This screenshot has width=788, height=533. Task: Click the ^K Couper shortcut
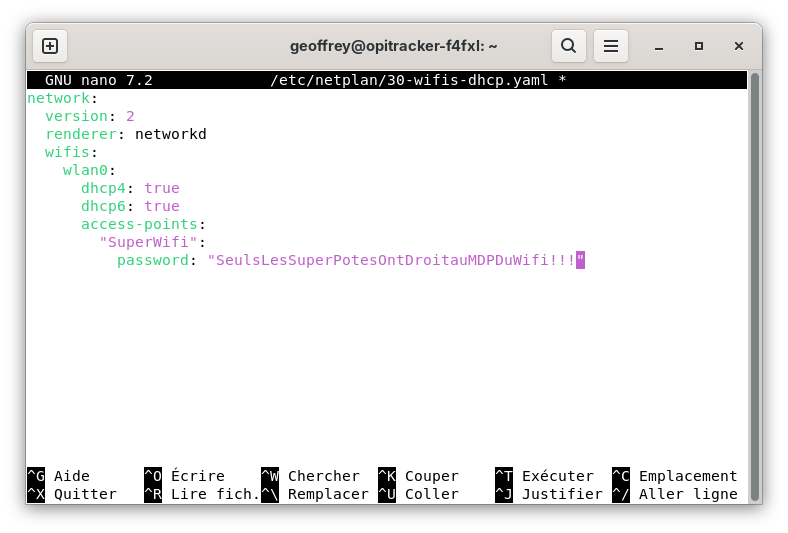point(419,476)
